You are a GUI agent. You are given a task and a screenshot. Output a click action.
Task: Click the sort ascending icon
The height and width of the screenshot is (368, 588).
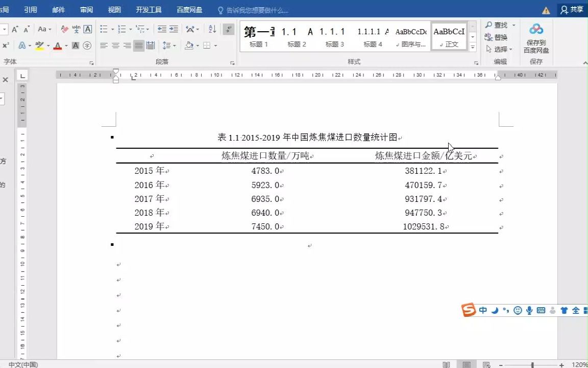[x=212, y=30]
